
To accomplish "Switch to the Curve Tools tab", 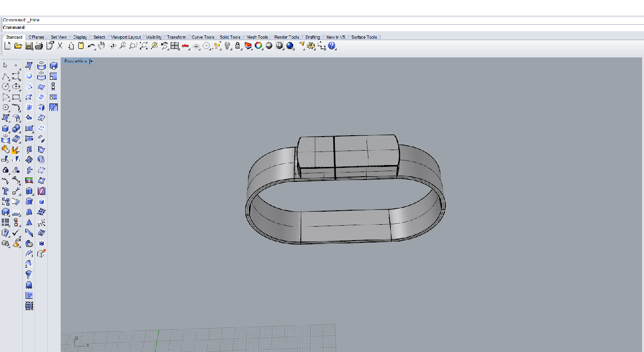I will (x=203, y=37).
